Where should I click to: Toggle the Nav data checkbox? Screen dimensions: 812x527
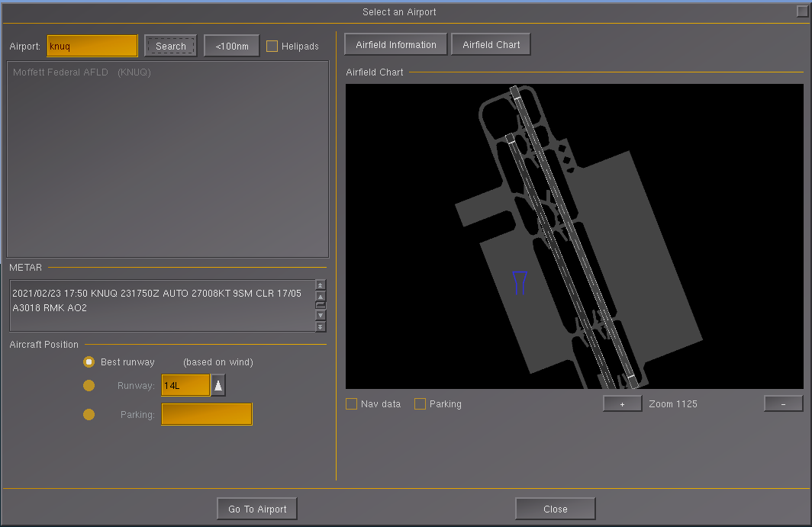point(351,403)
